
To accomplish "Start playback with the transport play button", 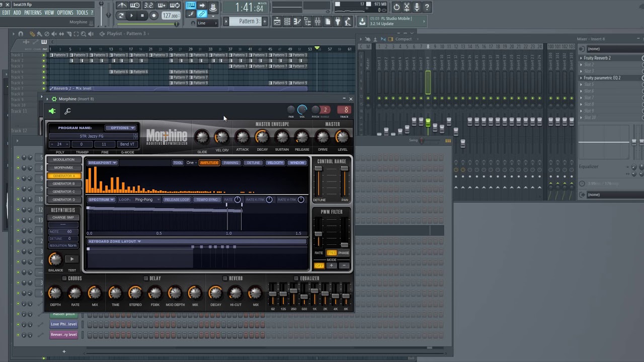I will tap(131, 16).
